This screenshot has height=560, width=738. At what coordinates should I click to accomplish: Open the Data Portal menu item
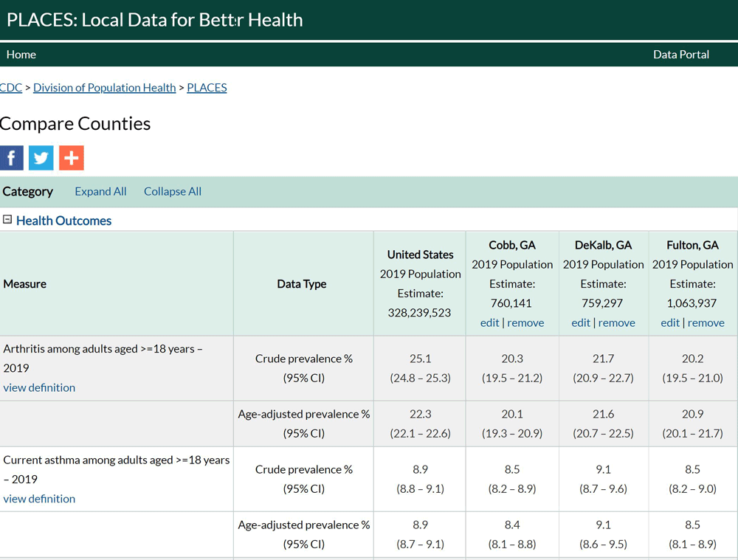(x=680, y=54)
